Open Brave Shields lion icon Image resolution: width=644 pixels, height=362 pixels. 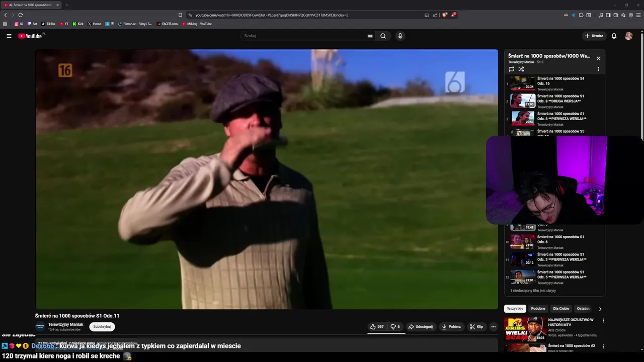point(444,15)
